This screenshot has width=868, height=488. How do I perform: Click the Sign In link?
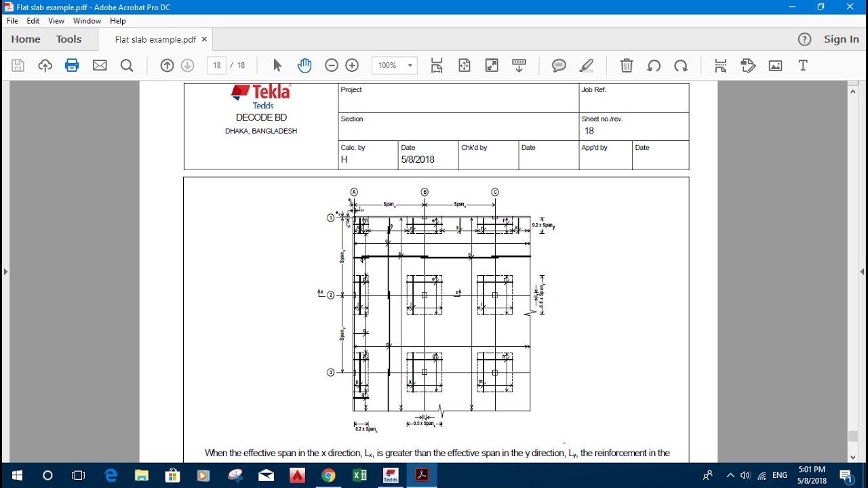(x=841, y=39)
